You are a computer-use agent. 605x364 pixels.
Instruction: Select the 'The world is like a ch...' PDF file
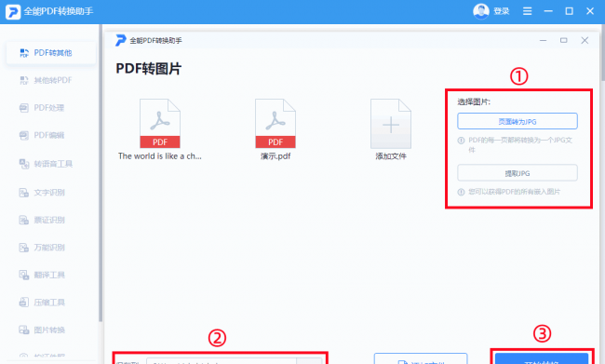160,129
